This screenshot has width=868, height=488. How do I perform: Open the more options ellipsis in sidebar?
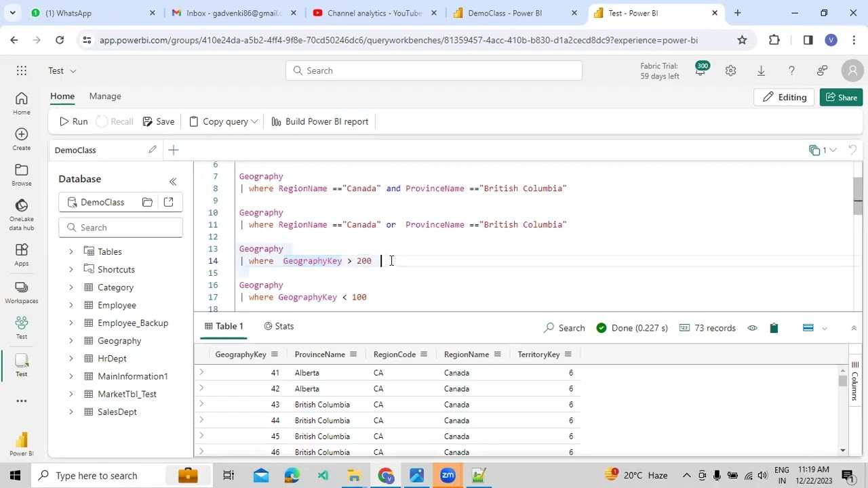coord(22,401)
